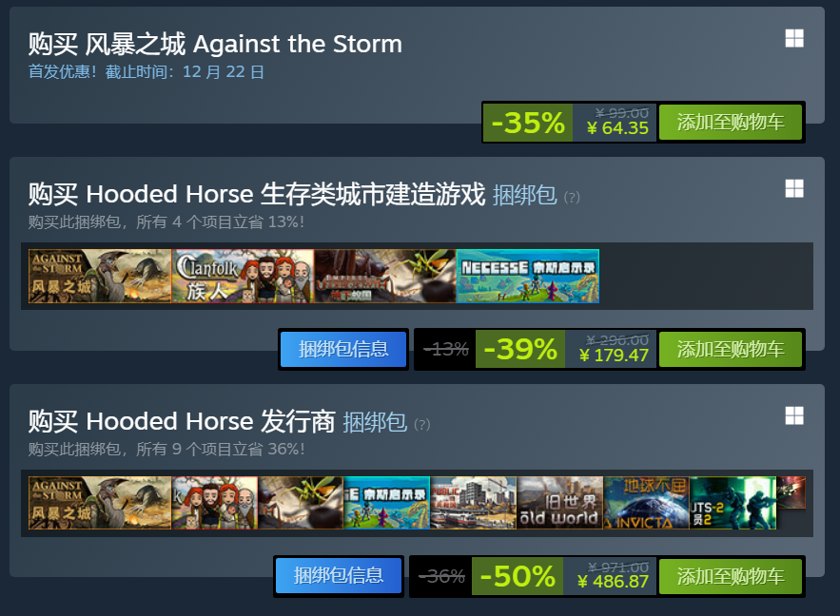
Task: Click the question mark beside 生存类城市建造游戏 捆绑包
Action: click(x=572, y=198)
